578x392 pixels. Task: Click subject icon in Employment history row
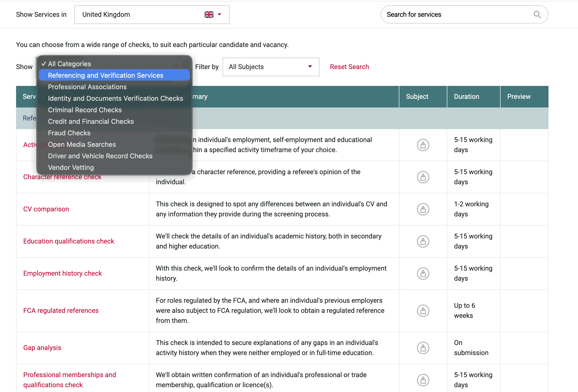tap(423, 273)
